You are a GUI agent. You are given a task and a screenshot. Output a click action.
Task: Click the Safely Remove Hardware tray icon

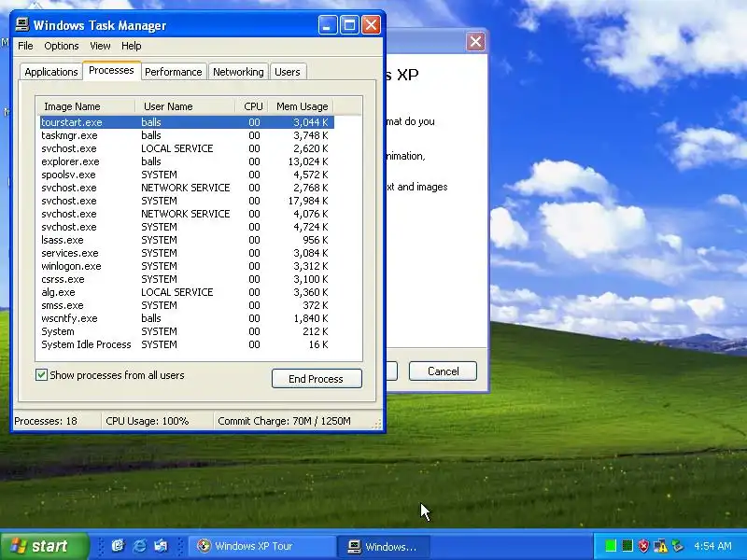[678, 546]
